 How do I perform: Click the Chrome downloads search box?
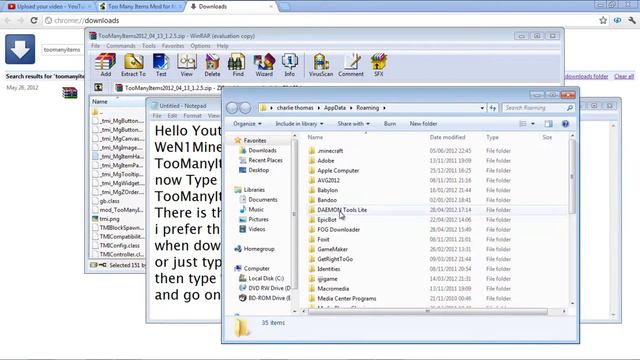[x=62, y=49]
